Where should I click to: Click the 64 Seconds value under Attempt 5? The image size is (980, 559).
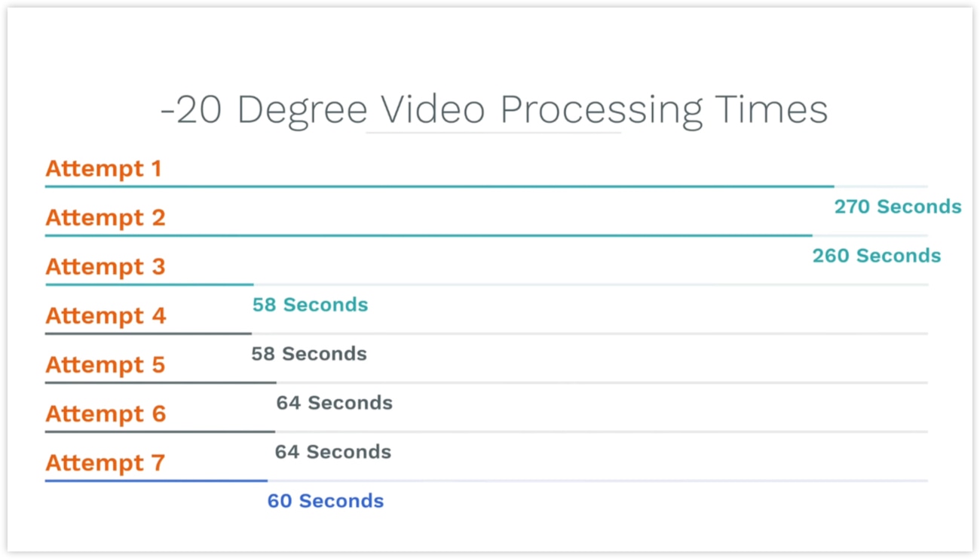tap(334, 403)
